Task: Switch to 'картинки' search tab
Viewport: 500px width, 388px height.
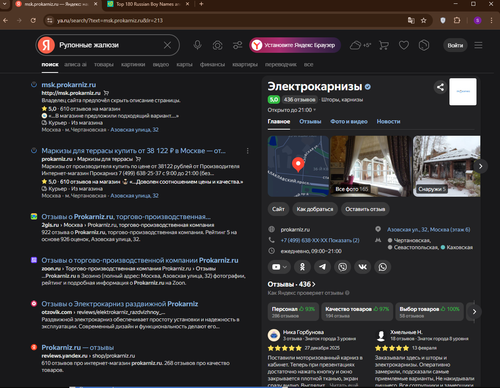Action: tap(133, 65)
